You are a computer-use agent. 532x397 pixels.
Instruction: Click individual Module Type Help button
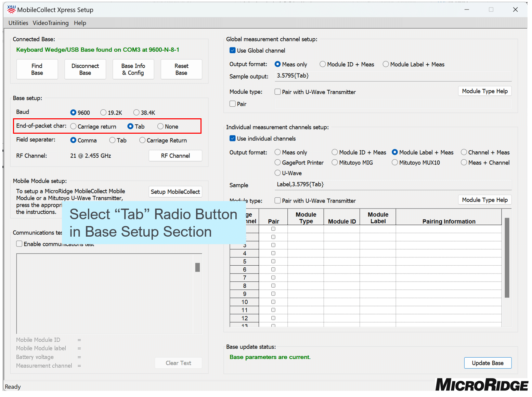485,200
